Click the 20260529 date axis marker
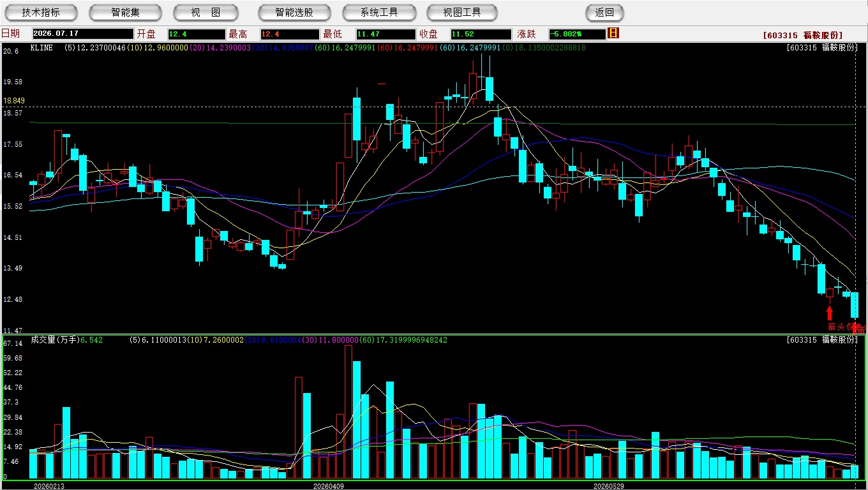 (x=608, y=486)
